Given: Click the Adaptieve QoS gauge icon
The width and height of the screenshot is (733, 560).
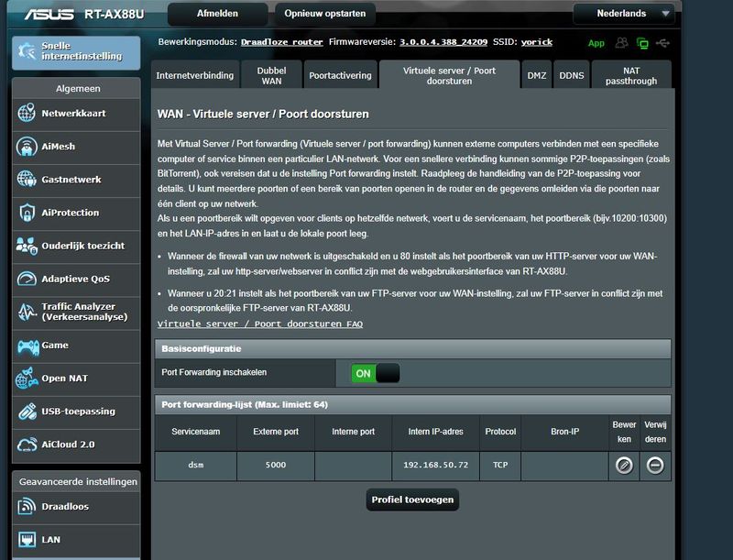Looking at the screenshot, I should pos(27,279).
